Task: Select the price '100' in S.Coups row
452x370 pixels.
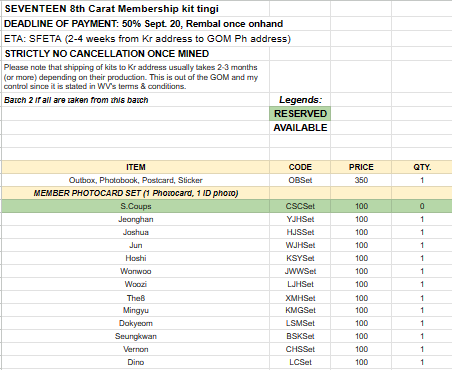Action: coord(361,206)
